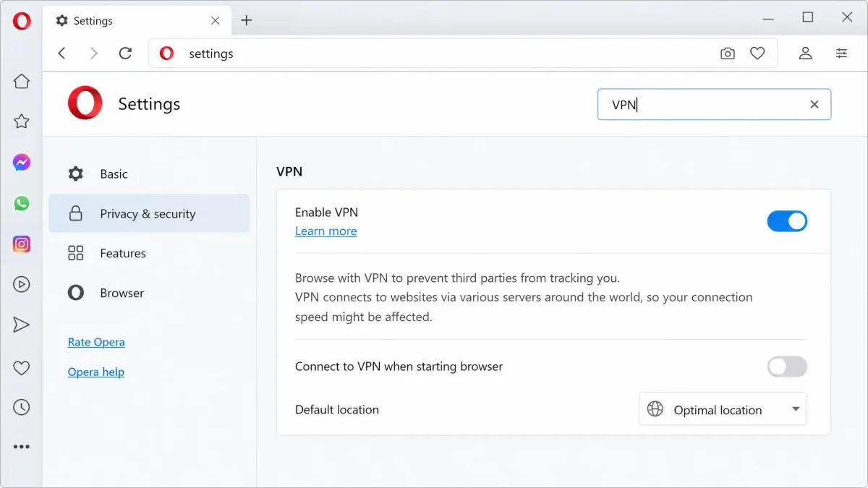Turn off the Enable VPN switch
Image resolution: width=868 pixels, height=488 pixels.
pos(787,221)
